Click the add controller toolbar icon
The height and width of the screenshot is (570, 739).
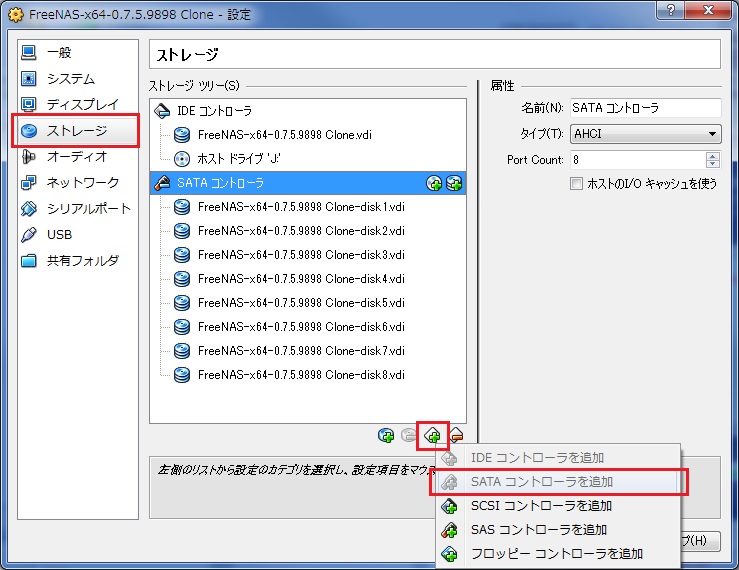pos(432,435)
